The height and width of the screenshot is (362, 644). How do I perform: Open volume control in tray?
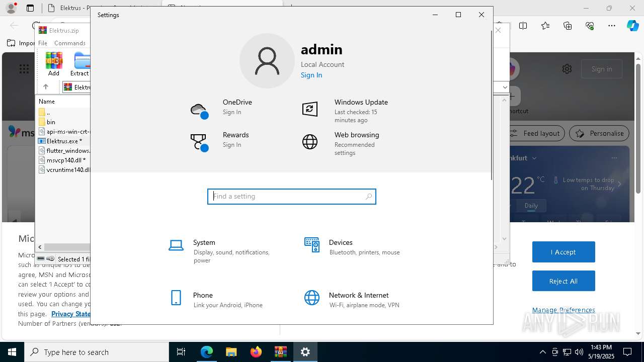pyautogui.click(x=579, y=352)
